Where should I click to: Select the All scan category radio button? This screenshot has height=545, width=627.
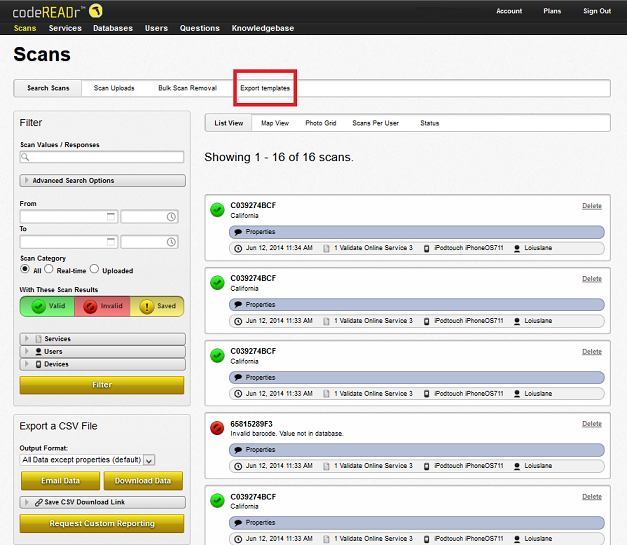click(x=25, y=269)
